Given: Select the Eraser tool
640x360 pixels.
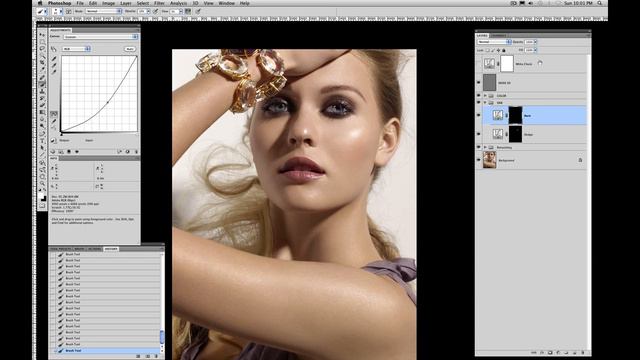Looking at the screenshot, I should (x=42, y=105).
